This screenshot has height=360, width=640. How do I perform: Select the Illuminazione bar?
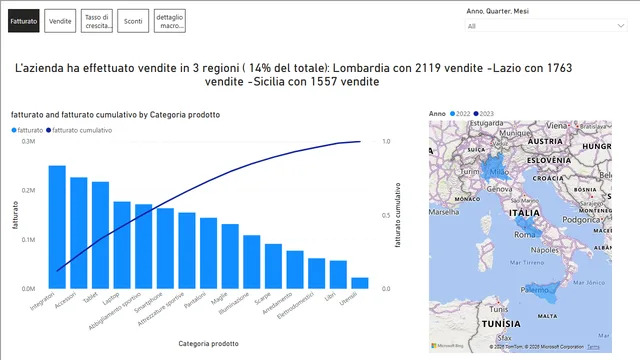click(x=252, y=262)
